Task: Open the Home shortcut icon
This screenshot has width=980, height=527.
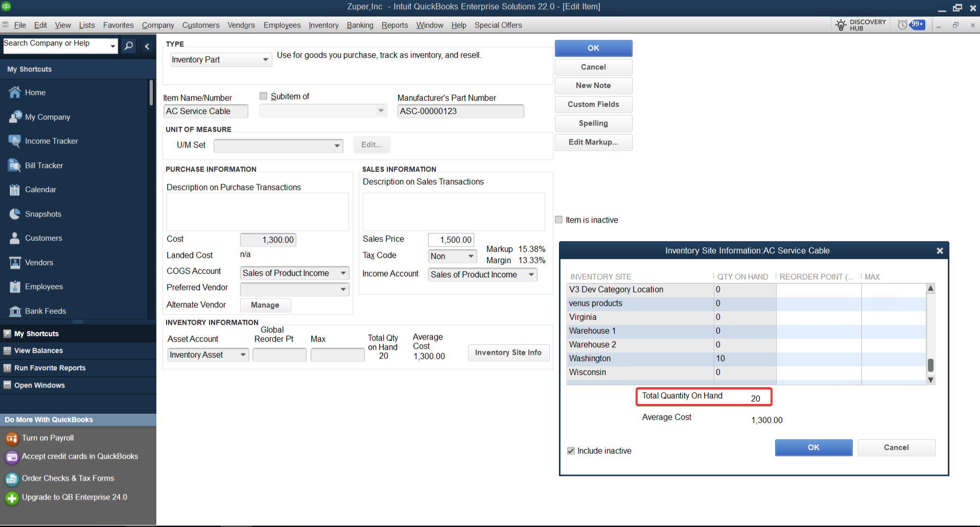Action: coord(15,92)
